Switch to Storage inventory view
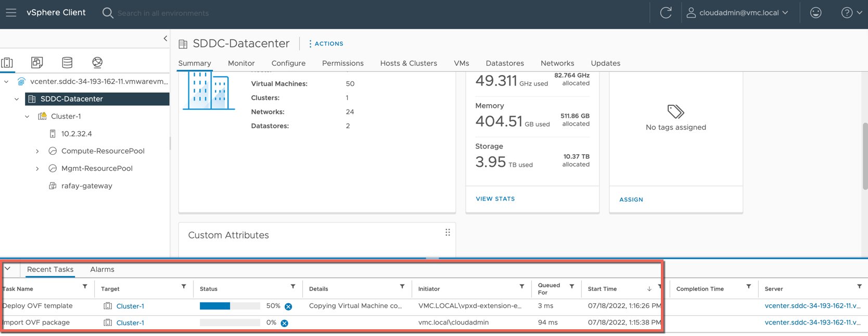This screenshot has height=336, width=868. [67, 63]
